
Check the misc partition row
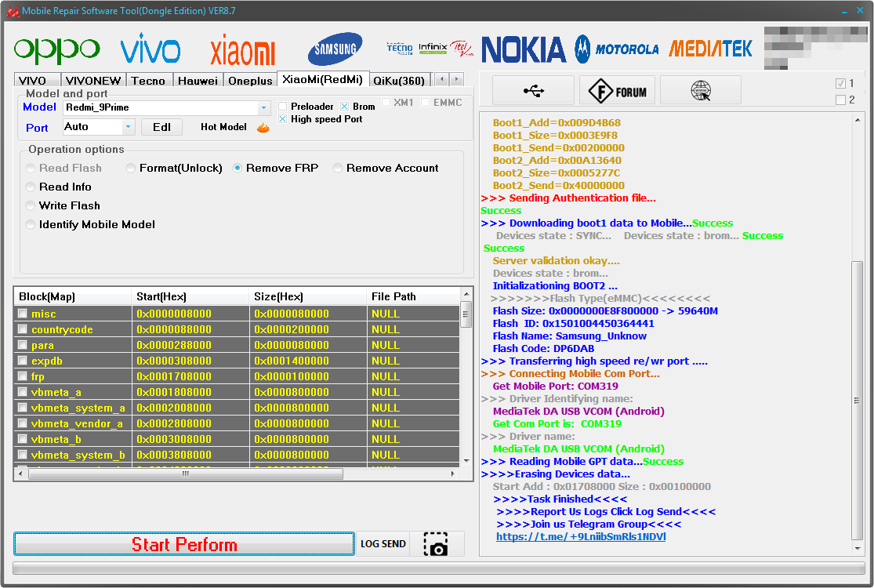[22, 314]
